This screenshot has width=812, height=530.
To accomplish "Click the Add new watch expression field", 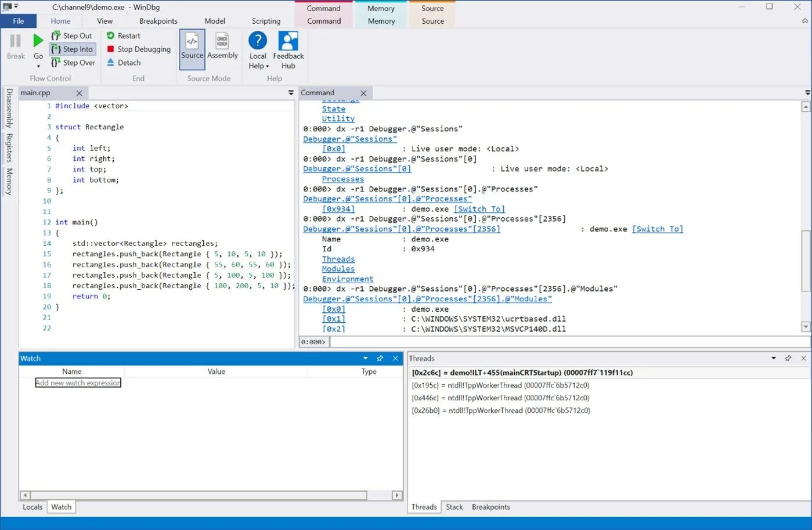I will pyautogui.click(x=78, y=383).
